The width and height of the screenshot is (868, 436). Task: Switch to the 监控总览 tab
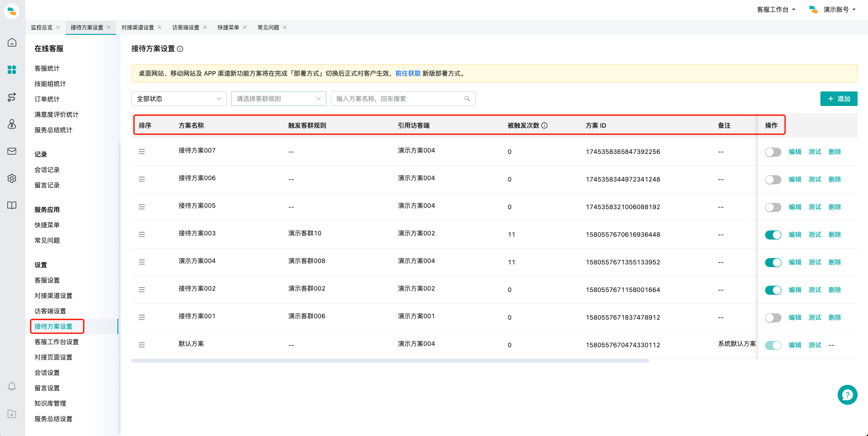(42, 27)
